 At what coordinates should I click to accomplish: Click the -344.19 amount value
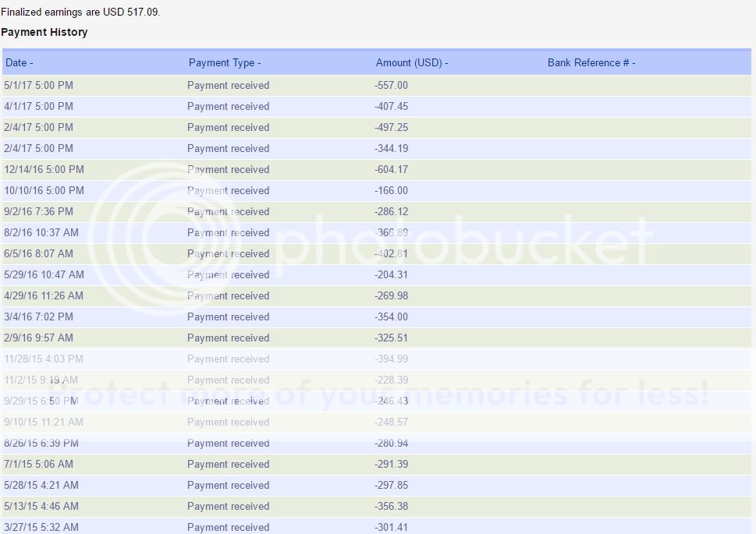point(392,148)
